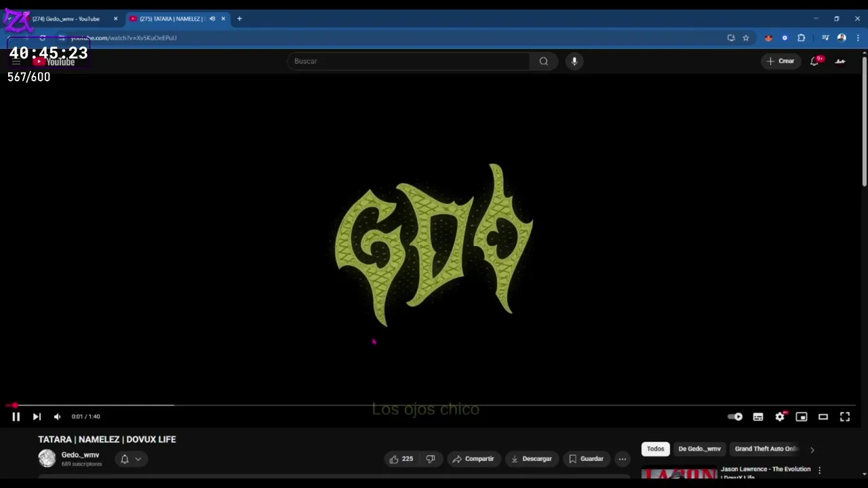The width and height of the screenshot is (868, 488).
Task: Close the TATARA | NAMELEZ tab
Action: pos(223,19)
